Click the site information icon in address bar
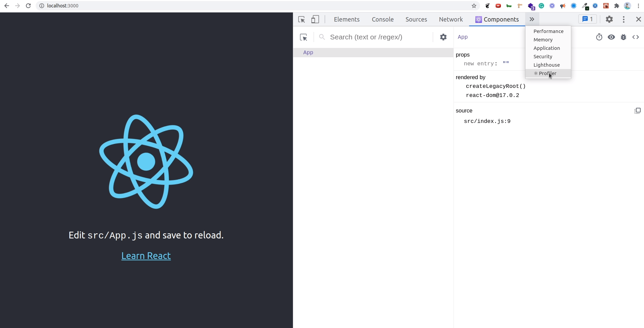Screen dimensions: 644x328 pos(42,6)
